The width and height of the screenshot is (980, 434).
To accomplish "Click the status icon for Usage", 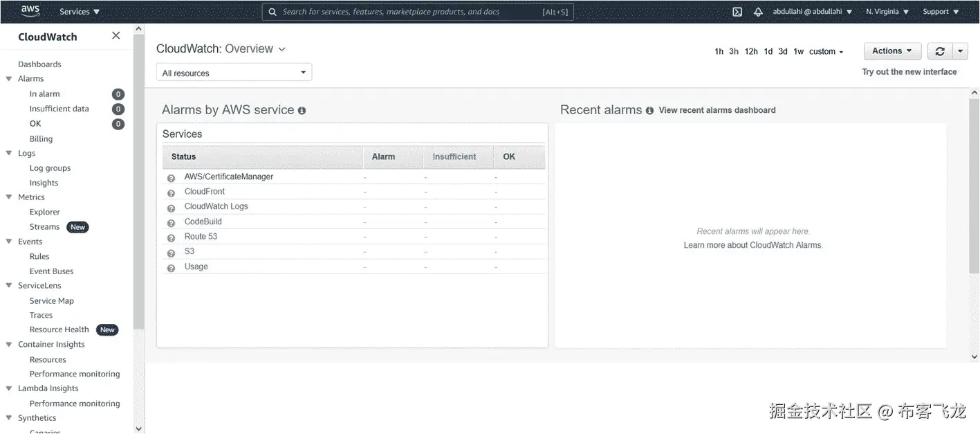I will click(171, 268).
